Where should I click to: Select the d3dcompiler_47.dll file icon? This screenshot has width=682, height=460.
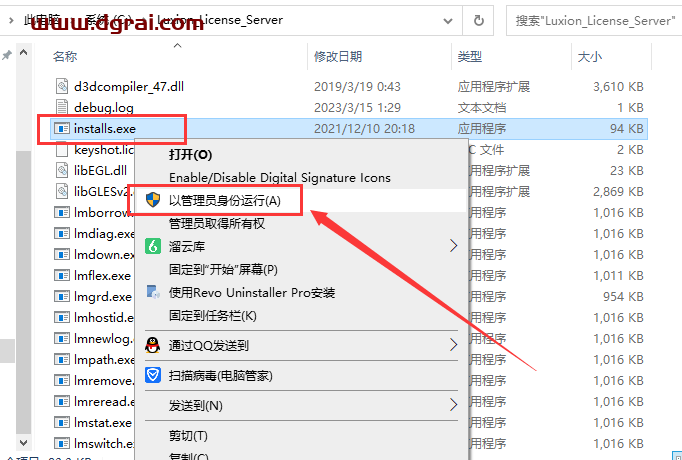[62, 86]
